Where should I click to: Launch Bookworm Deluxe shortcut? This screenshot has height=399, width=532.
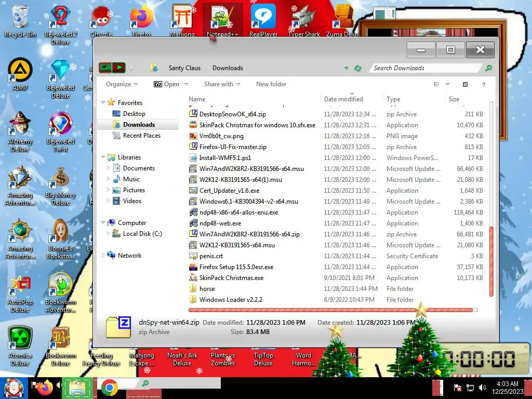tap(60, 346)
